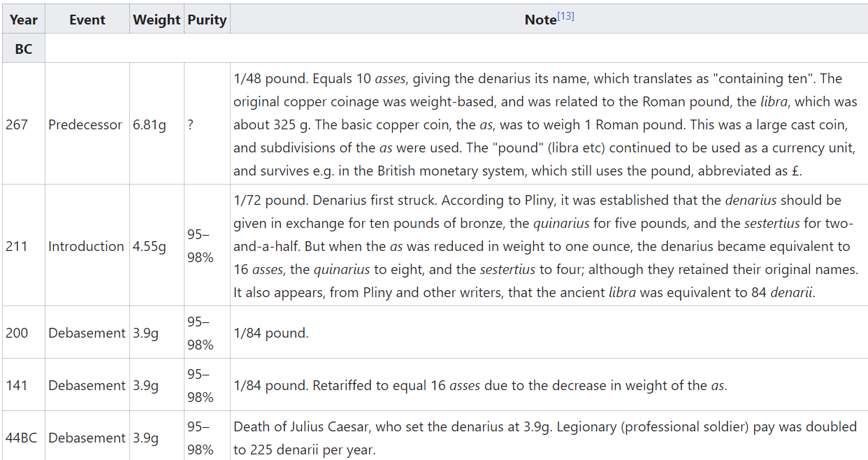Click the 267 year cell
The width and height of the screenshot is (868, 460).
[23, 124]
